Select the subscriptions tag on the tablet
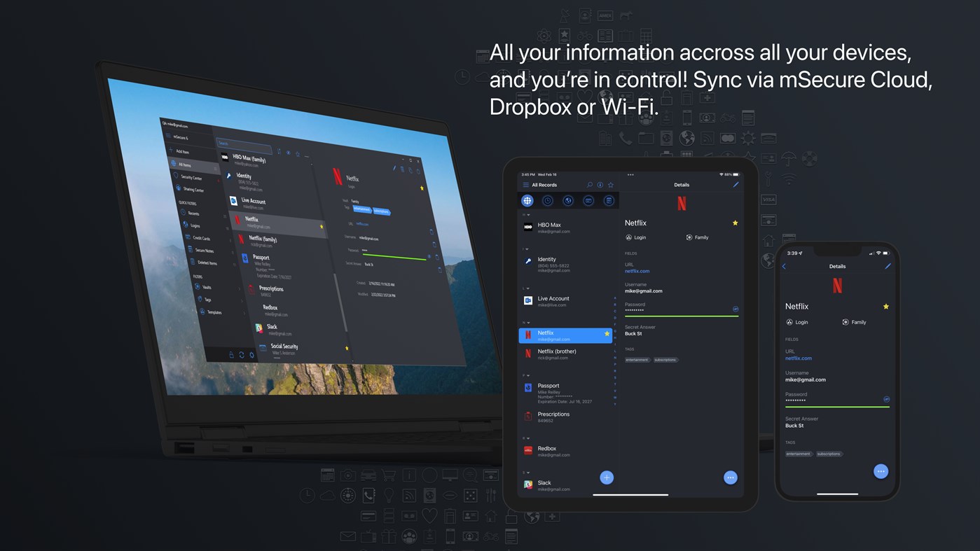The height and width of the screenshot is (551, 980). click(665, 360)
